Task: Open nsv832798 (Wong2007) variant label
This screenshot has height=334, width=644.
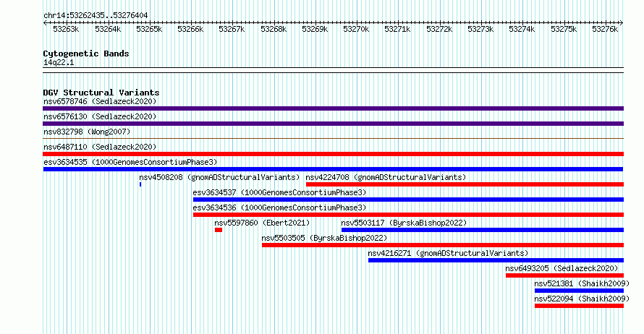Action: pyautogui.click(x=87, y=132)
